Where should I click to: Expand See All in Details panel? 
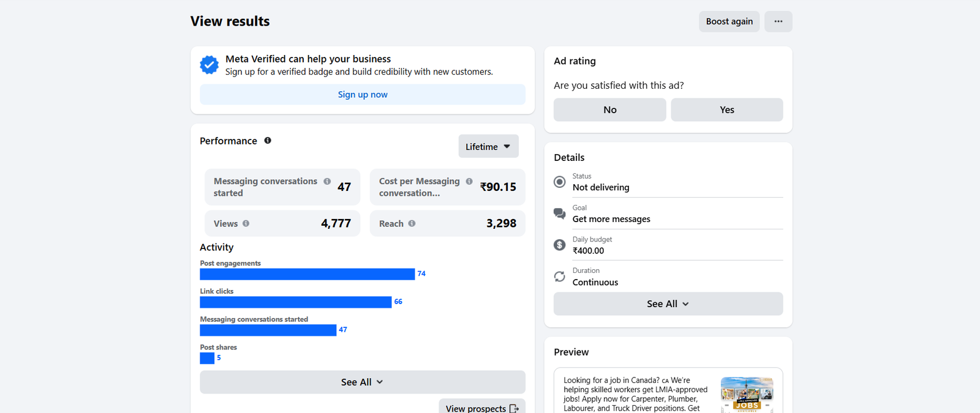pos(668,304)
